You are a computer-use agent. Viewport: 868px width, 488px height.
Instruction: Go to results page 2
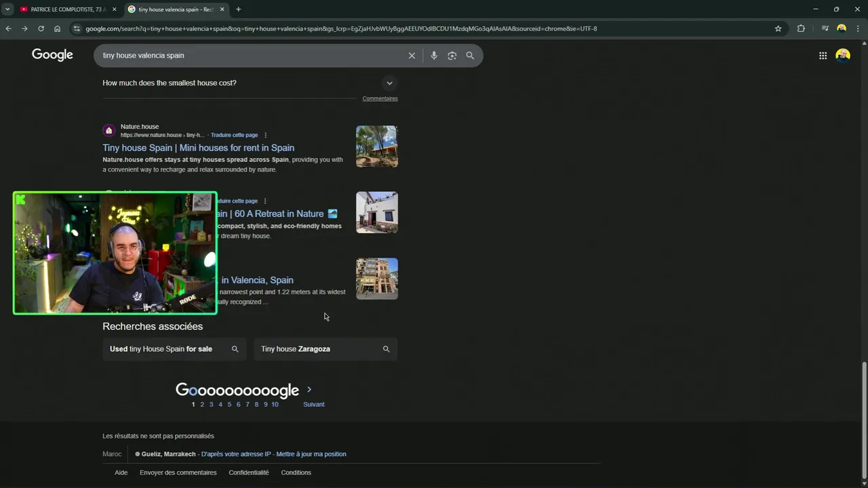pos(202,405)
